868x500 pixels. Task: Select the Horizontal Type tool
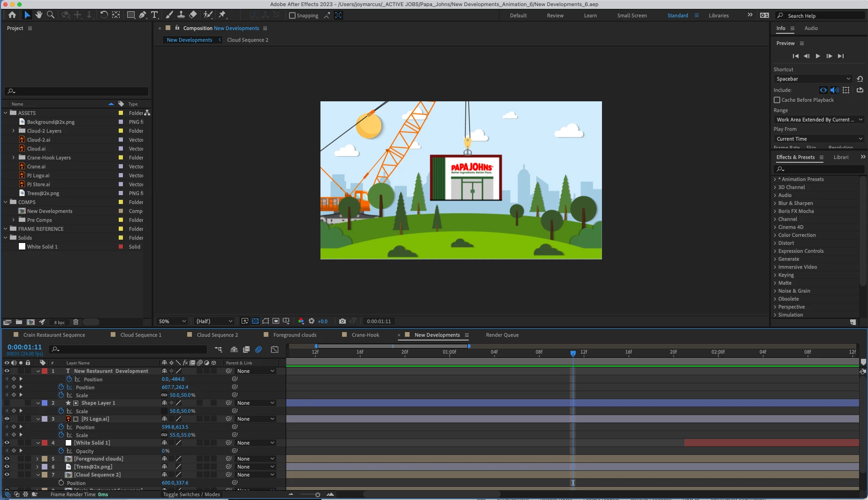pos(154,15)
